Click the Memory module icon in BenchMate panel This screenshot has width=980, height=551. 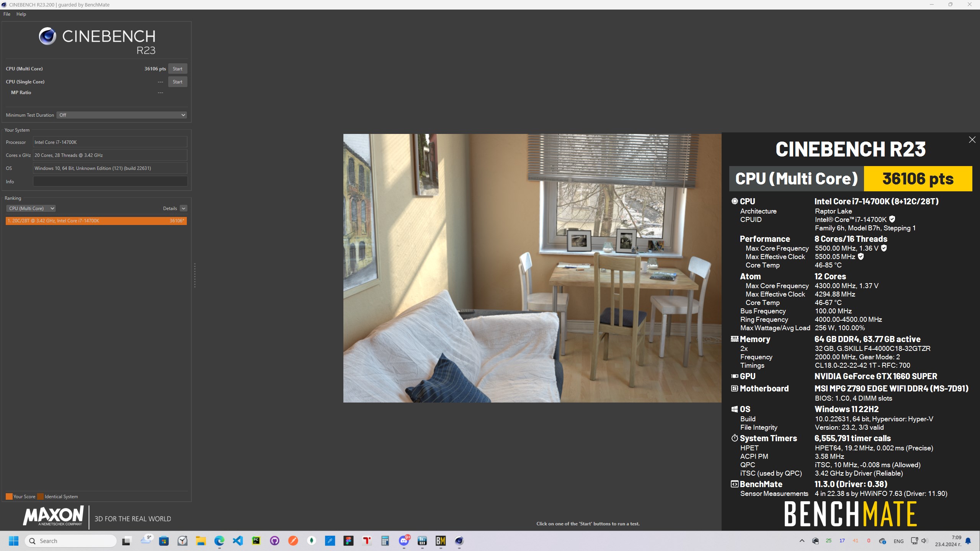tap(735, 339)
